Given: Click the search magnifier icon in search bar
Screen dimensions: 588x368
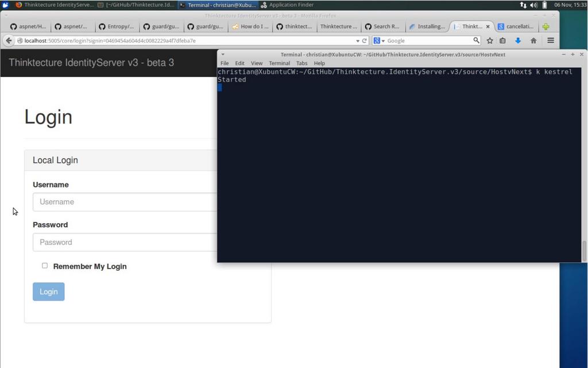Looking at the screenshot, I should pyautogui.click(x=476, y=41).
